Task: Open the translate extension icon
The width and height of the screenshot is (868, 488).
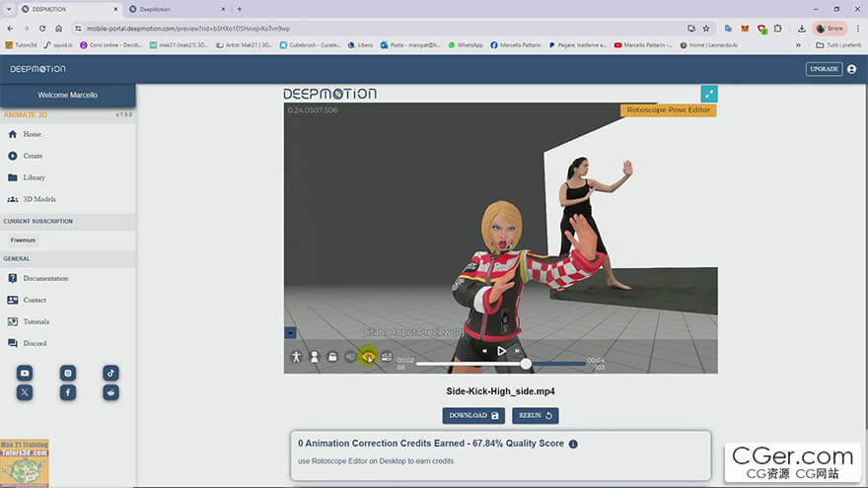Action: coord(729,29)
